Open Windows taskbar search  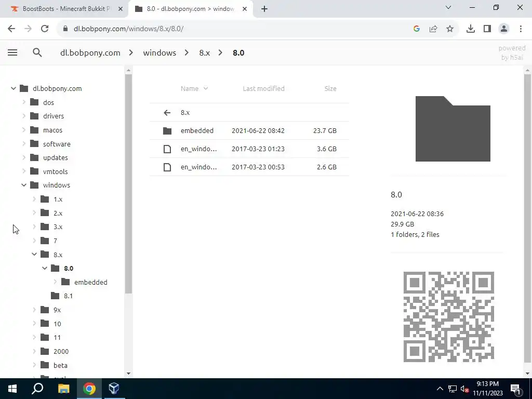[37, 389]
